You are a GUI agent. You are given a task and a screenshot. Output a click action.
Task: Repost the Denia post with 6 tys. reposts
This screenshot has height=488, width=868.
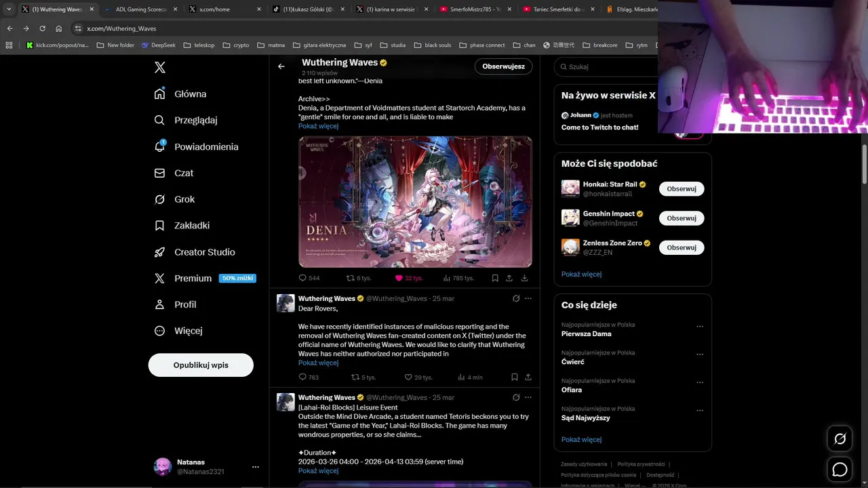click(x=359, y=278)
